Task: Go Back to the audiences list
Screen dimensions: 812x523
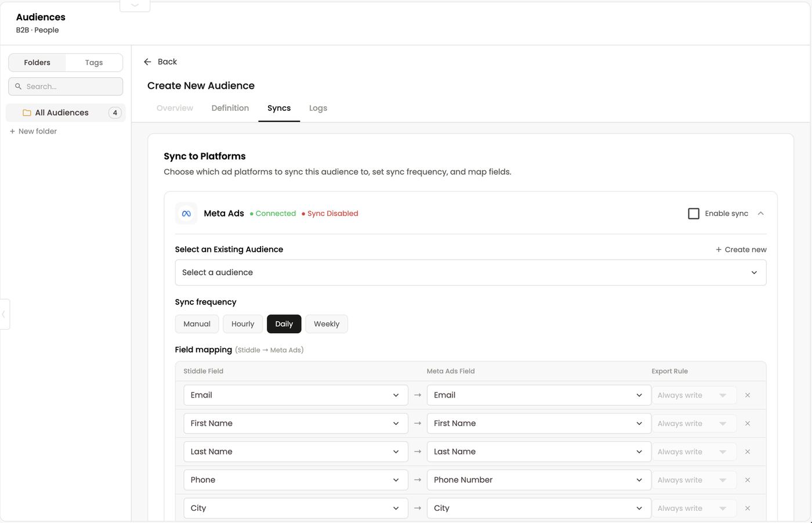Action: point(160,62)
